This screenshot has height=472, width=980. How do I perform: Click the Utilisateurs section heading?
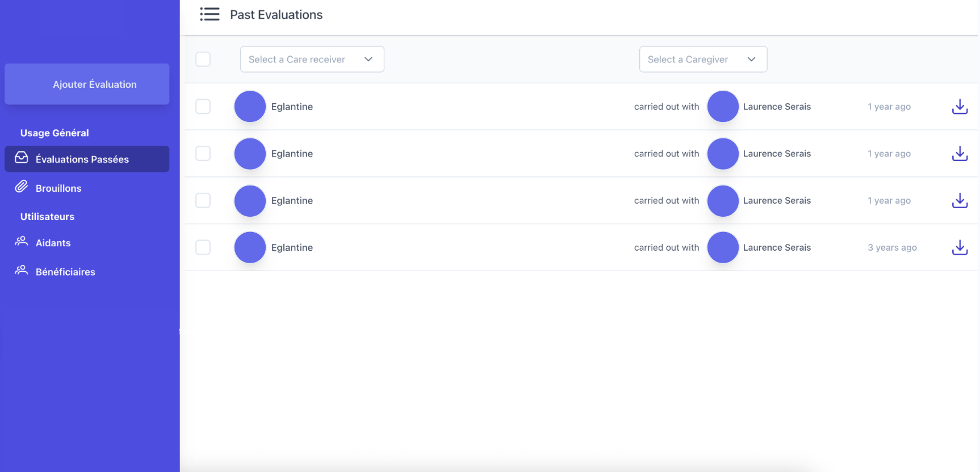pyautogui.click(x=47, y=217)
